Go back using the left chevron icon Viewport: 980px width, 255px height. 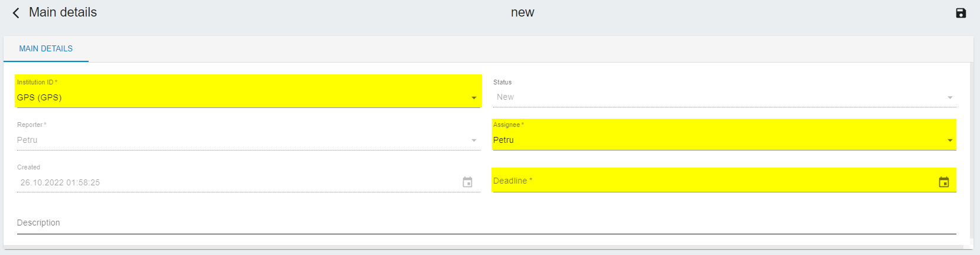pos(16,13)
